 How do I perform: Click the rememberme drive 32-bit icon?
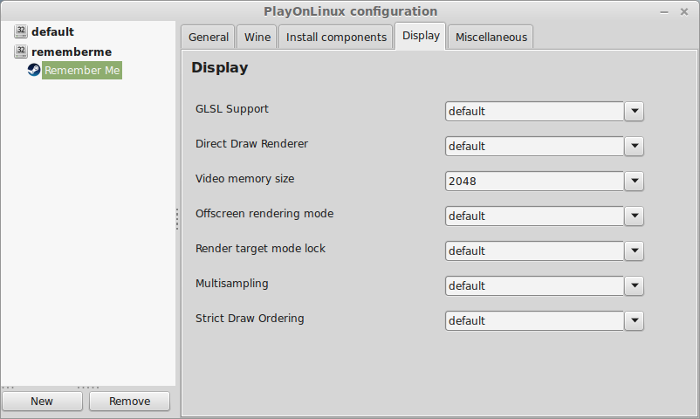coord(21,51)
